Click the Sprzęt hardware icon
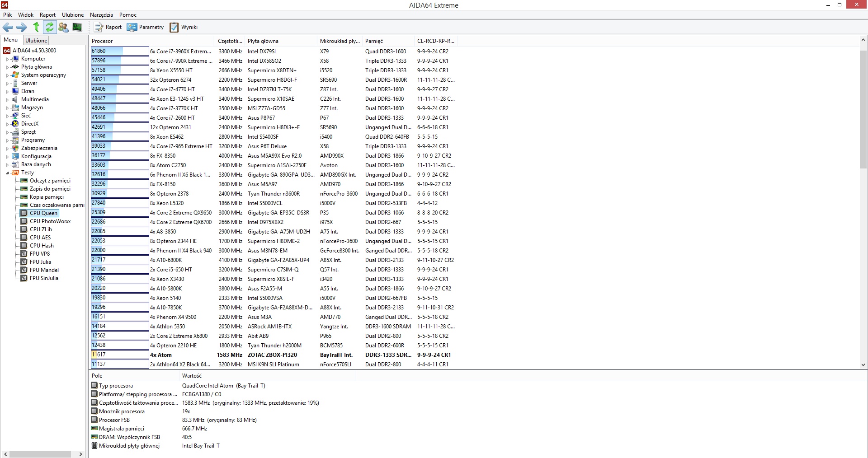Screen dimensions: 868x458 15,132
